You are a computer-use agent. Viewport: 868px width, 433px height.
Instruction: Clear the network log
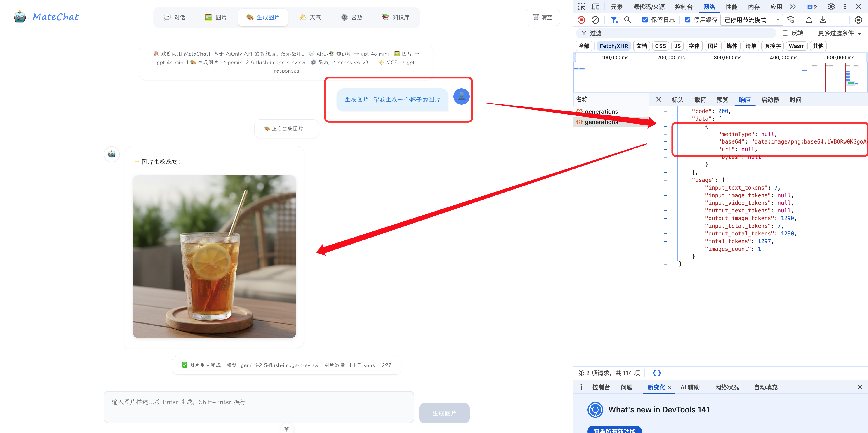(595, 20)
